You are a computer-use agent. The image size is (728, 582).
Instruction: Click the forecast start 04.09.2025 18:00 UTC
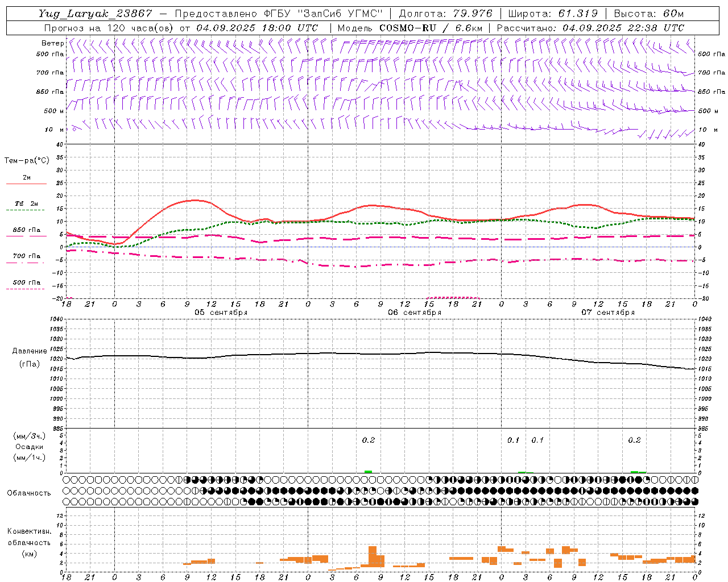pyautogui.click(x=257, y=27)
